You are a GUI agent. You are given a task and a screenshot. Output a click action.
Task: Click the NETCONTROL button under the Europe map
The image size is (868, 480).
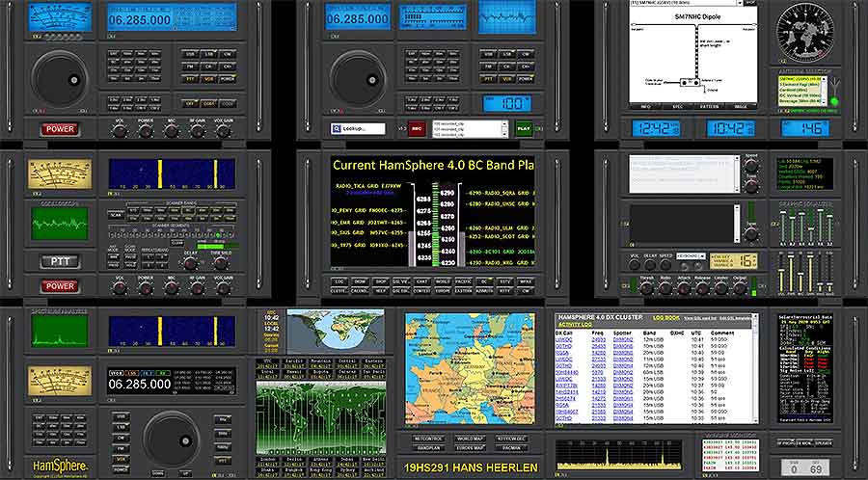pos(429,439)
